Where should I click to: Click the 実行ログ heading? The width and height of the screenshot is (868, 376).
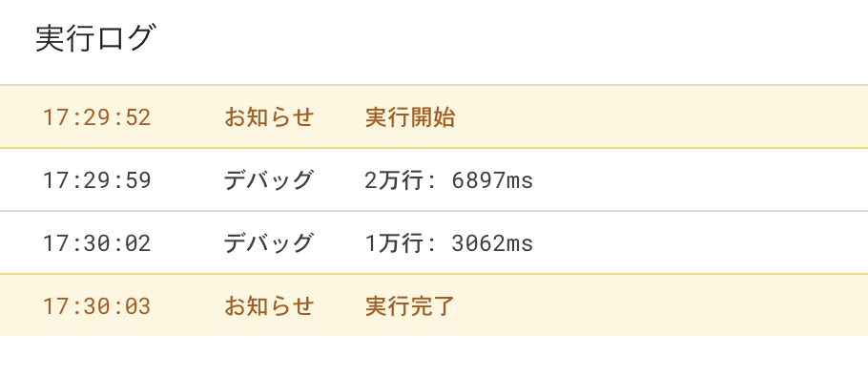(93, 39)
